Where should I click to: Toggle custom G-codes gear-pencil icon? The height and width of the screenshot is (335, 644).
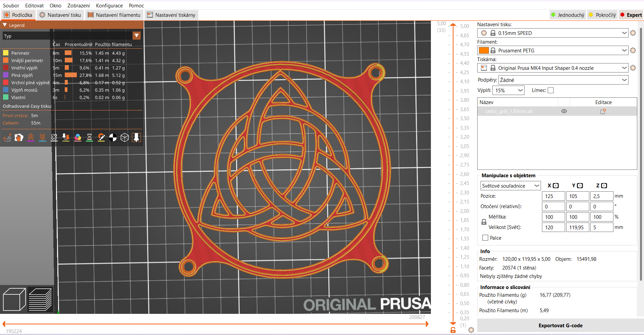[x=101, y=138]
